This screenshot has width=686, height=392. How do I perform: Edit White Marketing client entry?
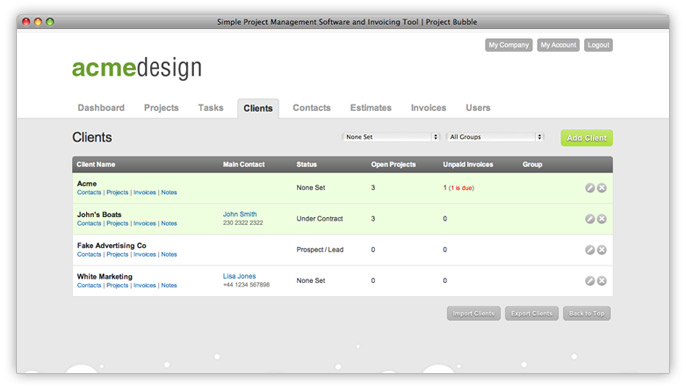pos(590,281)
